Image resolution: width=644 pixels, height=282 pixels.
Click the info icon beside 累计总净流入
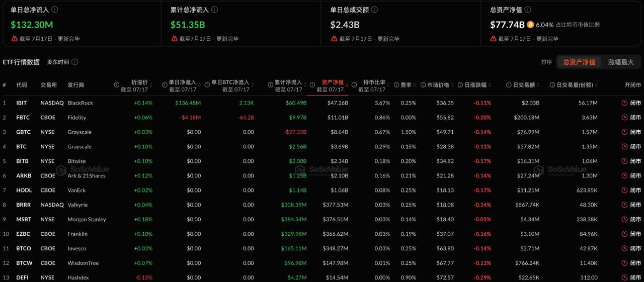point(215,10)
